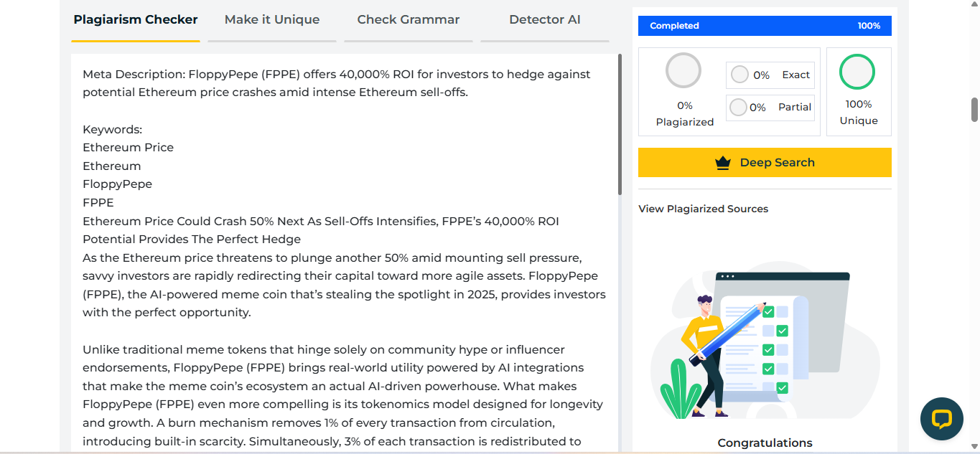The width and height of the screenshot is (980, 454).
Task: Click the Completed 100% progress bar
Action: tap(765, 26)
